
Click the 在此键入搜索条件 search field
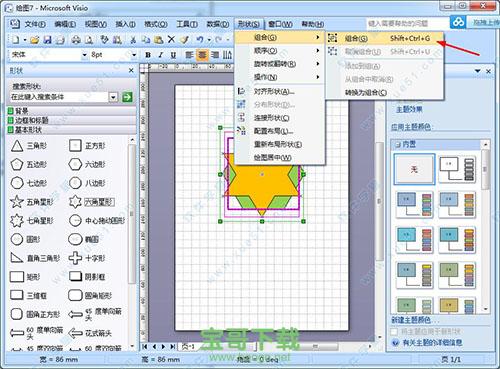click(x=59, y=97)
